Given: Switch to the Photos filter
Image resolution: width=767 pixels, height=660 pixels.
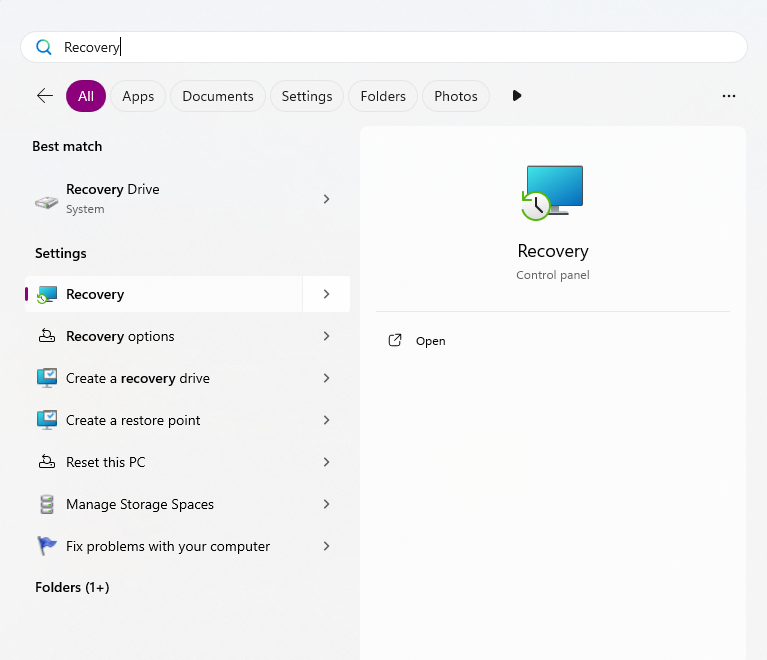Looking at the screenshot, I should tap(455, 96).
